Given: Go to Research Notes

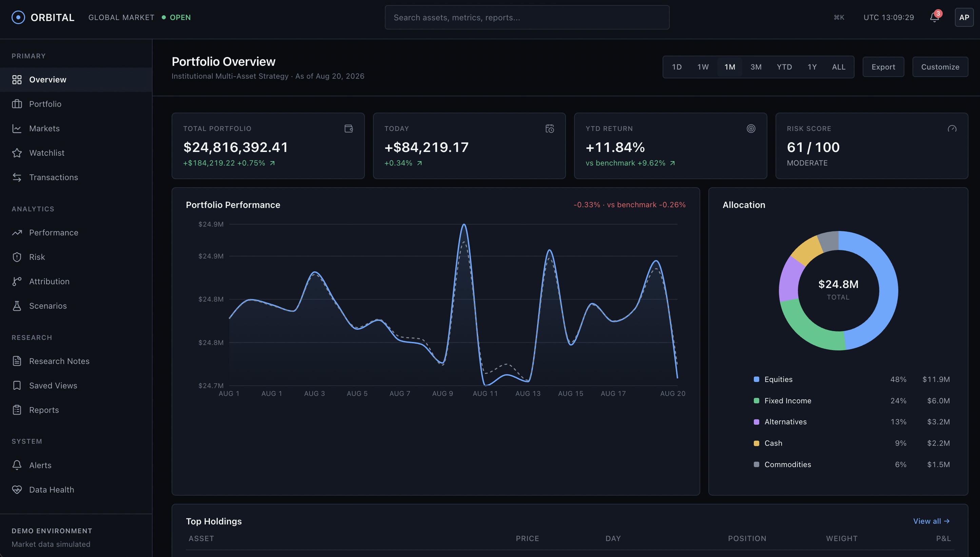Looking at the screenshot, I should pyautogui.click(x=76, y=361).
